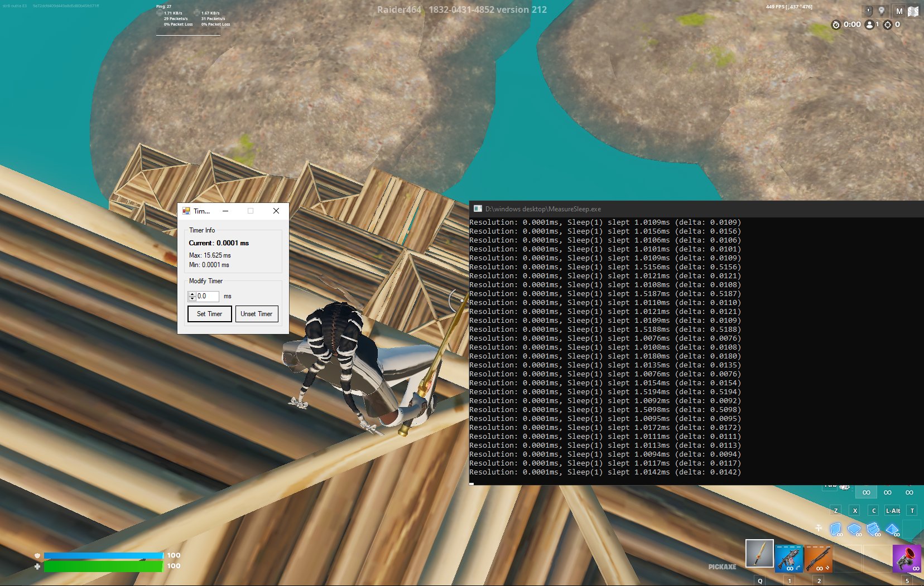
Task: Click the 'Ping: 27' network stat
Action: tap(163, 7)
